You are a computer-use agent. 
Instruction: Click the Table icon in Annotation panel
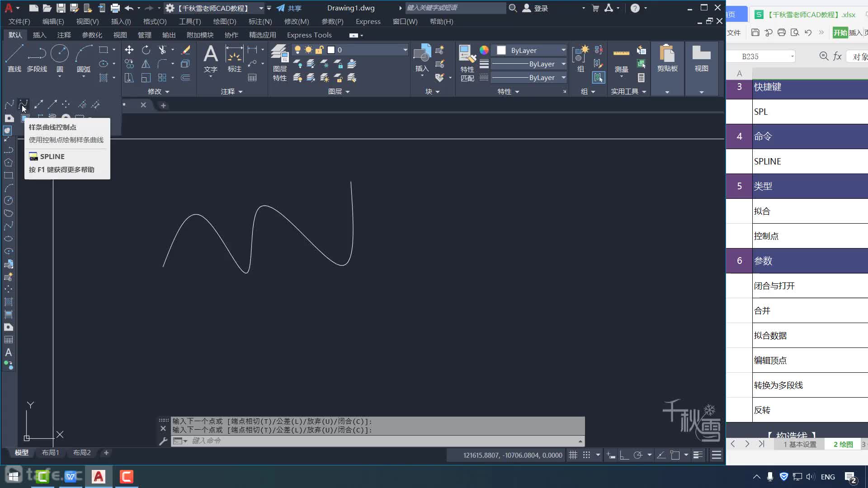[x=252, y=78]
